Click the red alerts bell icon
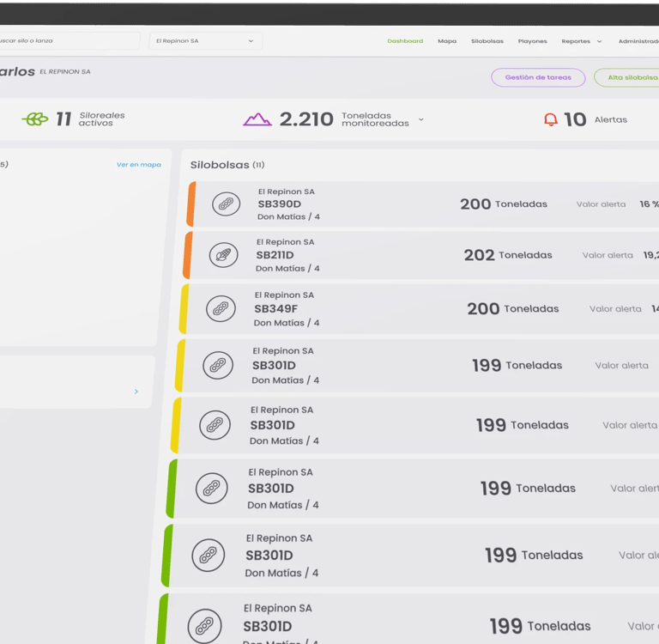659x644 pixels. pyautogui.click(x=551, y=119)
